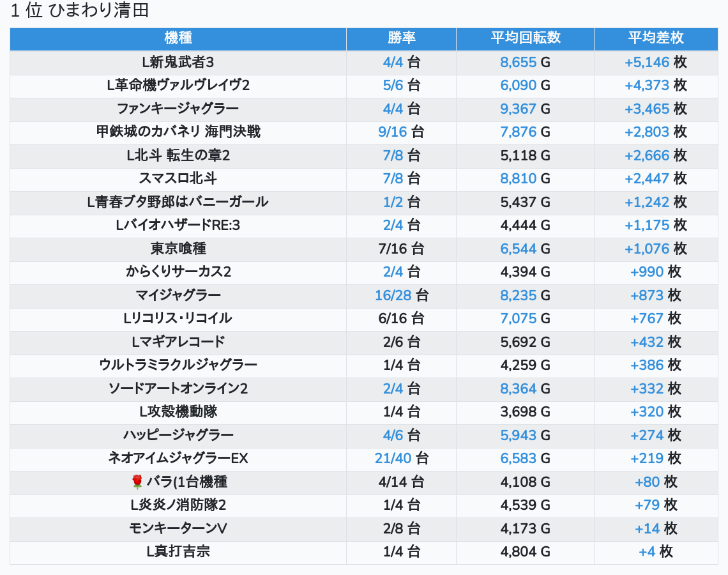Select the 平均差枚 column header
The width and height of the screenshot is (728, 575).
(x=656, y=38)
